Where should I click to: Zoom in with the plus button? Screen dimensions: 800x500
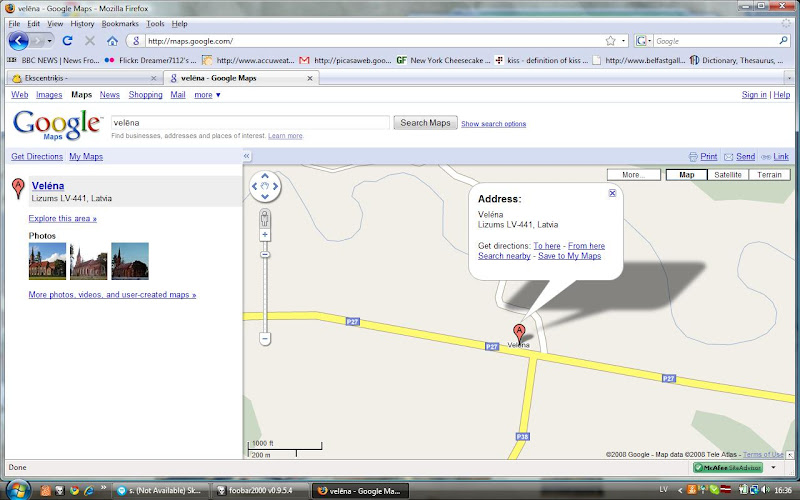point(265,235)
